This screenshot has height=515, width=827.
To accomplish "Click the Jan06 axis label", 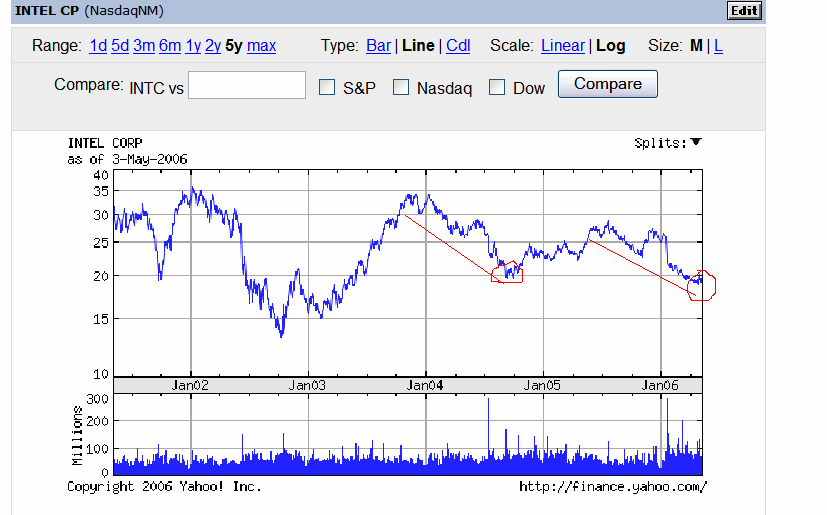I will point(660,385).
